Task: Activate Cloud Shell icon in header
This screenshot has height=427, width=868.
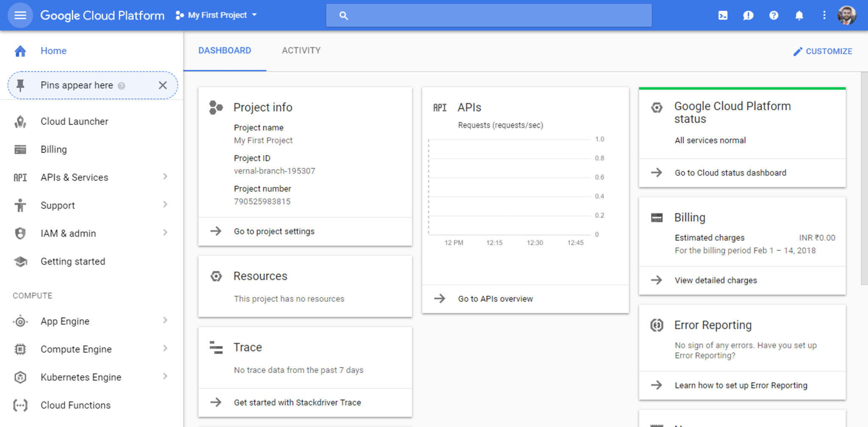Action: tap(723, 16)
